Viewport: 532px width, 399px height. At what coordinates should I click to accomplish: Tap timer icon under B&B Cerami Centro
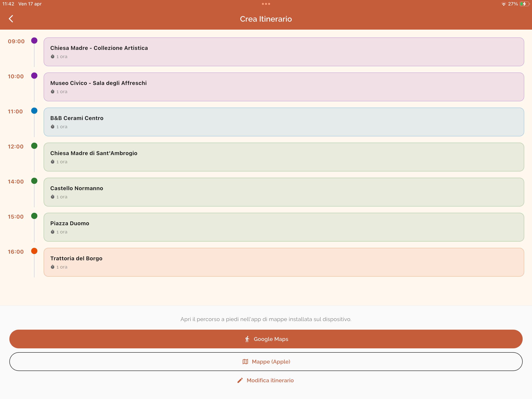[52, 127]
